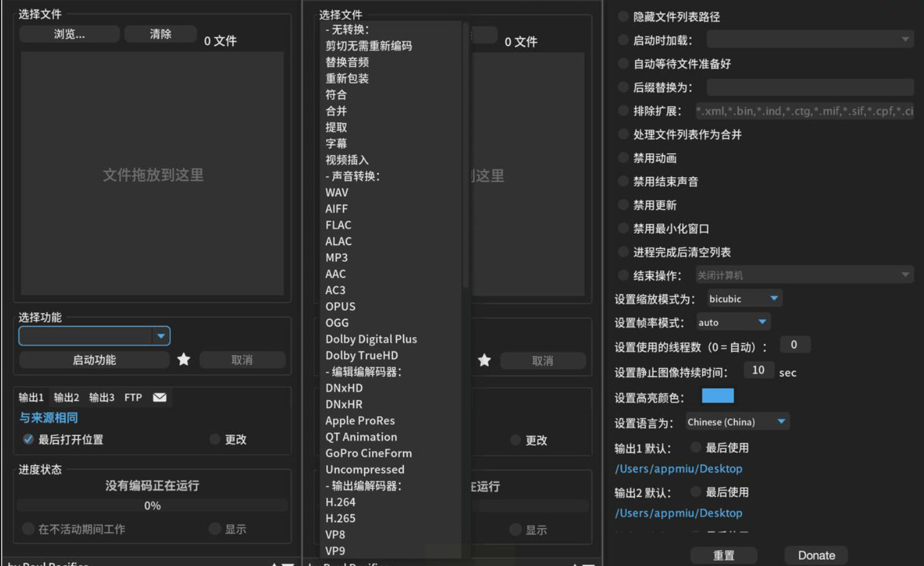Choose MP3 in the function list
This screenshot has height=566, width=924.
(337, 257)
